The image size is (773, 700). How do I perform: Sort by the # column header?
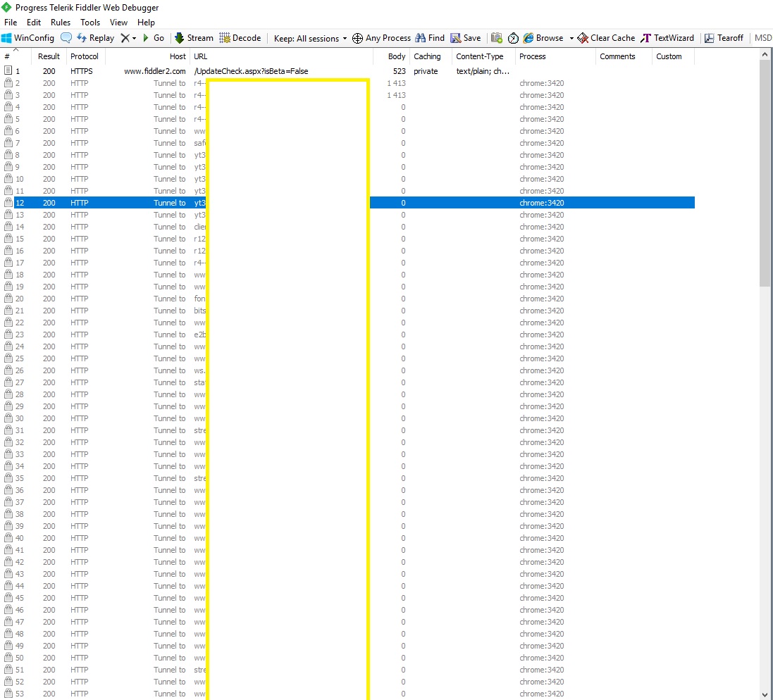(x=16, y=56)
